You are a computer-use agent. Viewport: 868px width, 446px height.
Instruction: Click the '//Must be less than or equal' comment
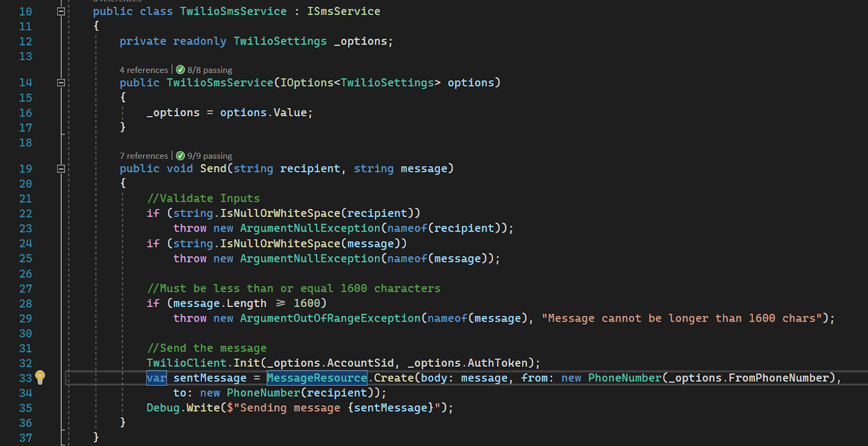coord(293,289)
